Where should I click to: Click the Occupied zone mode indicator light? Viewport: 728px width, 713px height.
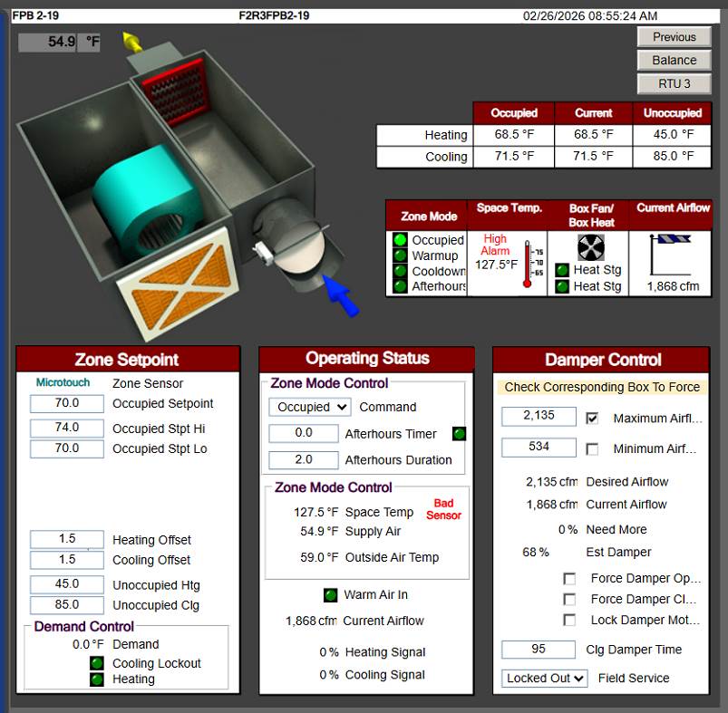click(x=400, y=240)
